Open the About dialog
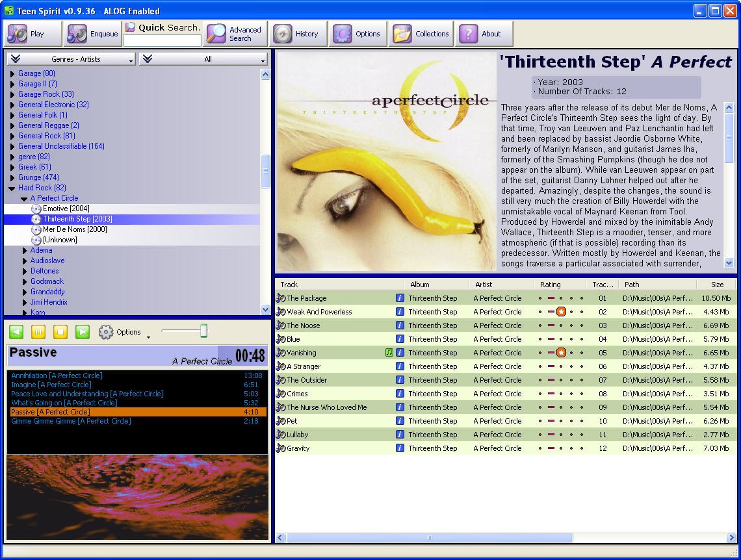The image size is (741, 560). coord(484,34)
